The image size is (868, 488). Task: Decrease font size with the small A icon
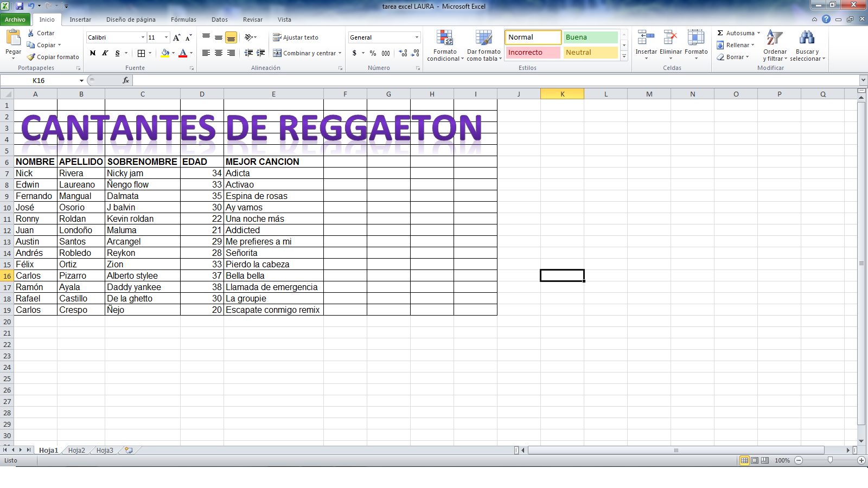click(x=188, y=37)
